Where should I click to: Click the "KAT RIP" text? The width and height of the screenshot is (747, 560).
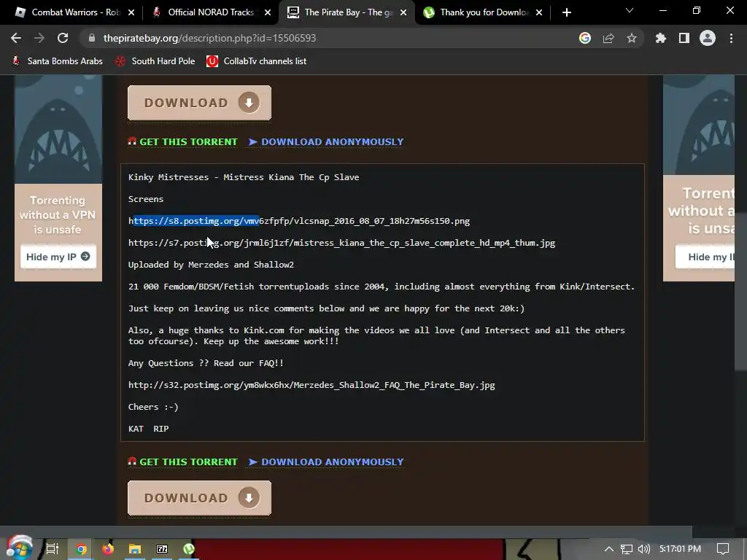149,429
